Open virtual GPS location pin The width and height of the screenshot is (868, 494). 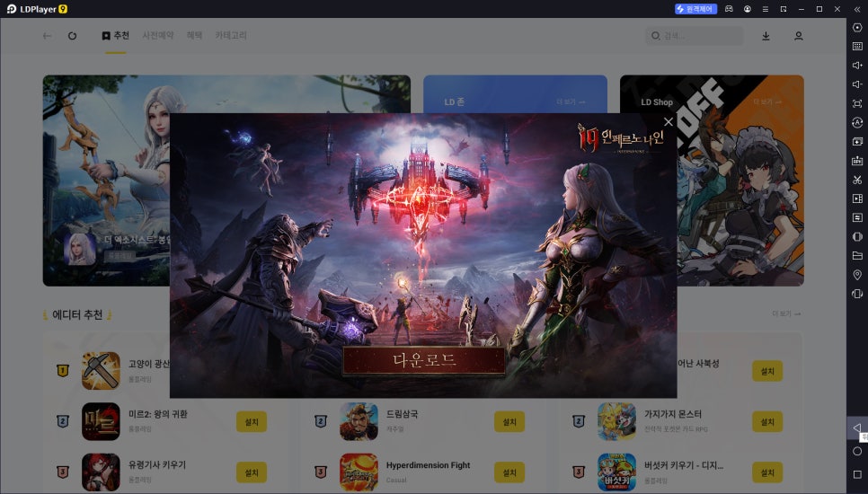[x=857, y=275]
